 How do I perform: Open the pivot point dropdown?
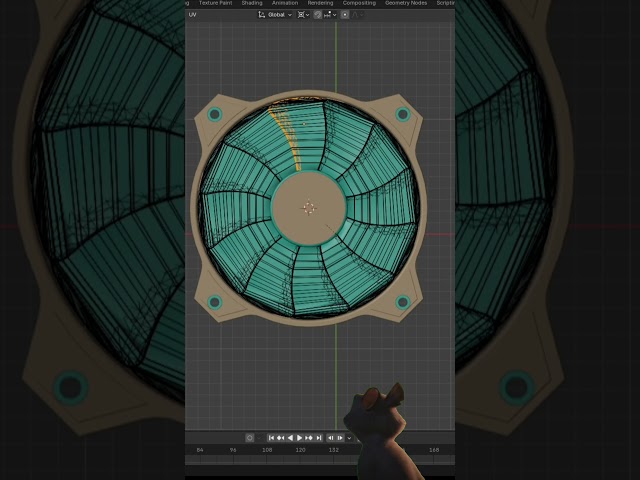click(303, 15)
